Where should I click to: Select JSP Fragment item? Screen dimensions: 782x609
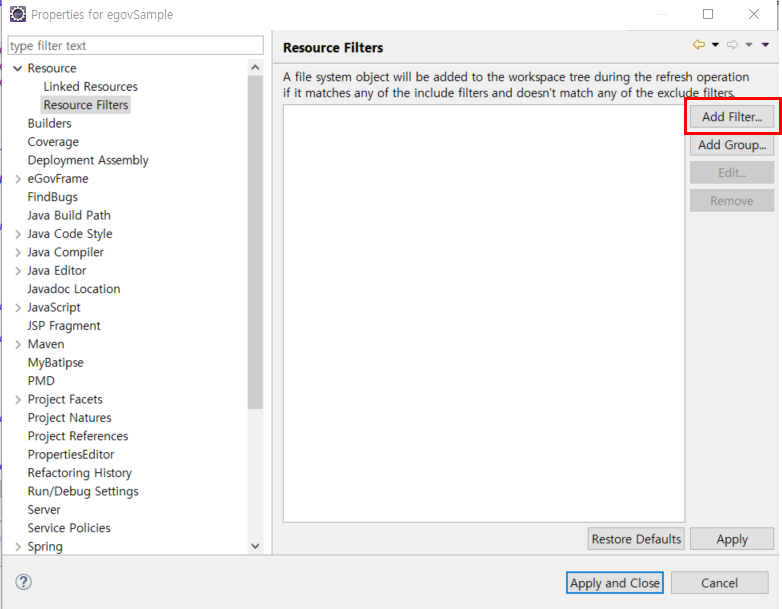coord(64,326)
